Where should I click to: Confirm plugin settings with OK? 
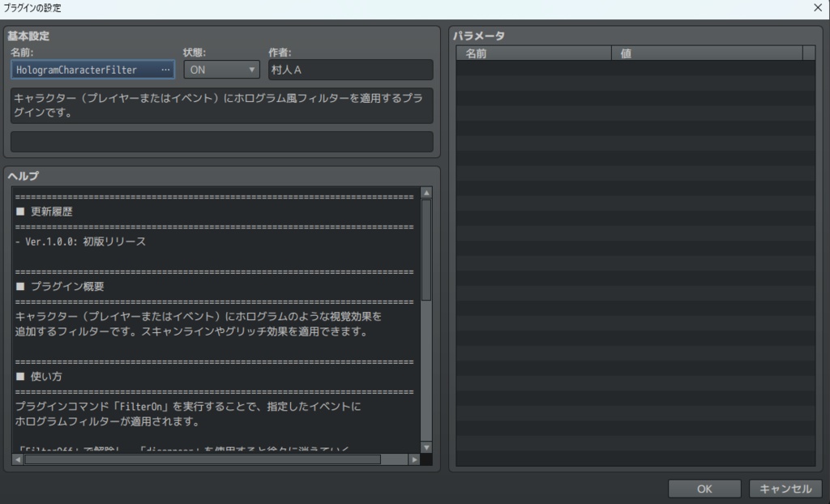point(703,489)
